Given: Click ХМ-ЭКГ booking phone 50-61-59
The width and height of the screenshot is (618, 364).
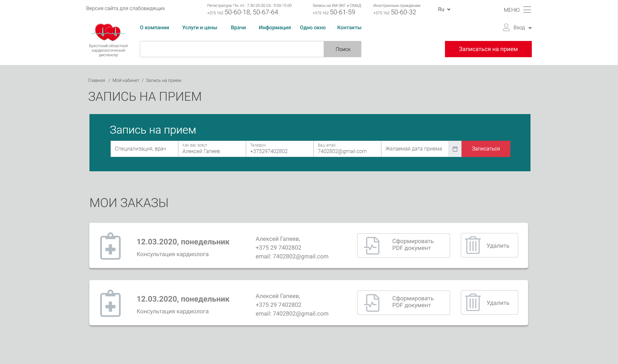Looking at the screenshot, I should (x=343, y=12).
